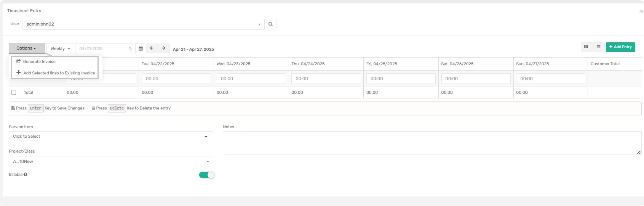This screenshot has height=206, width=644.
Task: Click the Billable help question icon
Action: click(26, 174)
